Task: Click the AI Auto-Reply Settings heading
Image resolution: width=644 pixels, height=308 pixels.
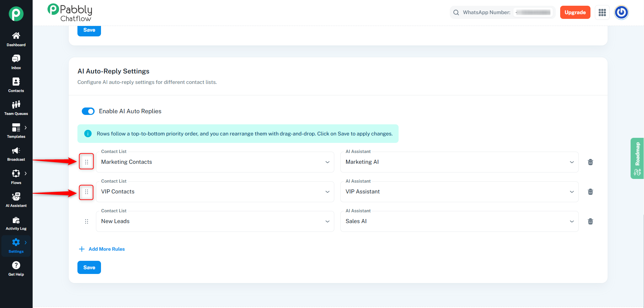Action: 113,71
